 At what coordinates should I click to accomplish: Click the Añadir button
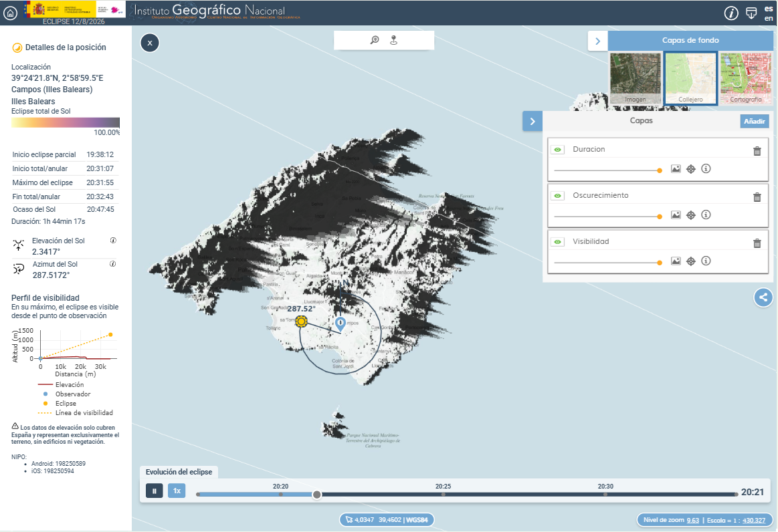[755, 122]
